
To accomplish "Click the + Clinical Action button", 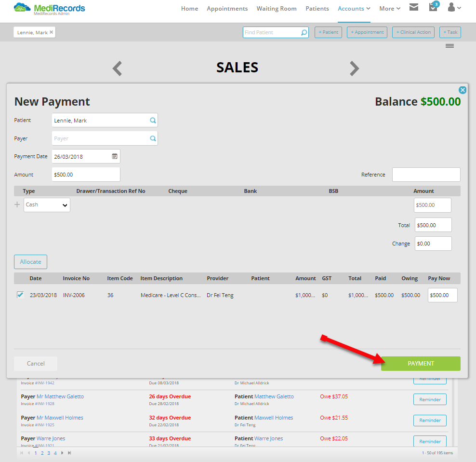I will pyautogui.click(x=413, y=32).
